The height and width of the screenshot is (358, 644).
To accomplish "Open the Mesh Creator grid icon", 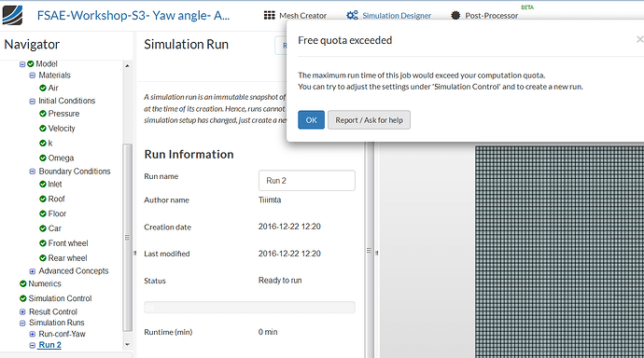I will (270, 15).
